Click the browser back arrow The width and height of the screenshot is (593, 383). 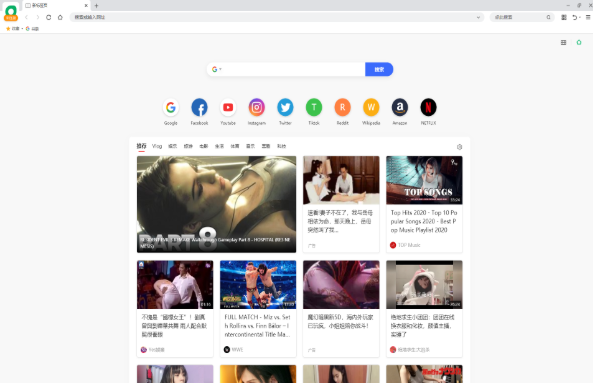tap(26, 17)
